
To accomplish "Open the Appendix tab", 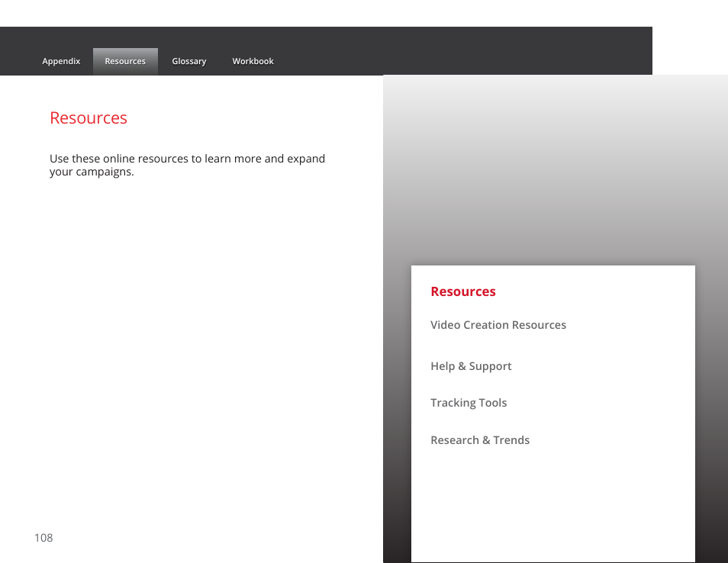I will pos(61,61).
